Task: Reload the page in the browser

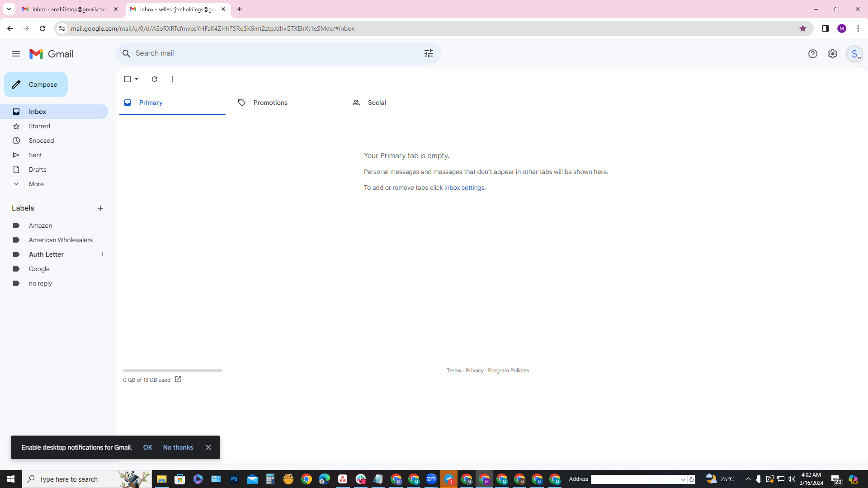Action: (42, 28)
